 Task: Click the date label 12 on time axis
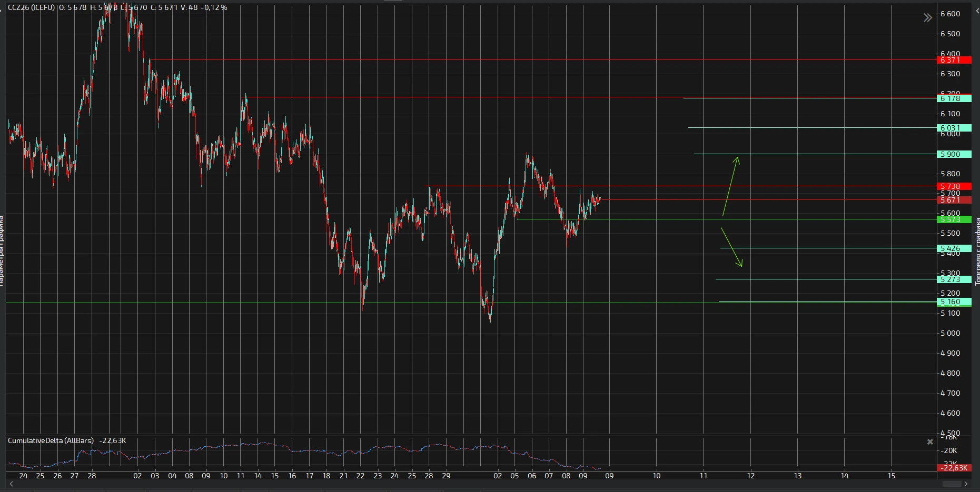[x=750, y=476]
